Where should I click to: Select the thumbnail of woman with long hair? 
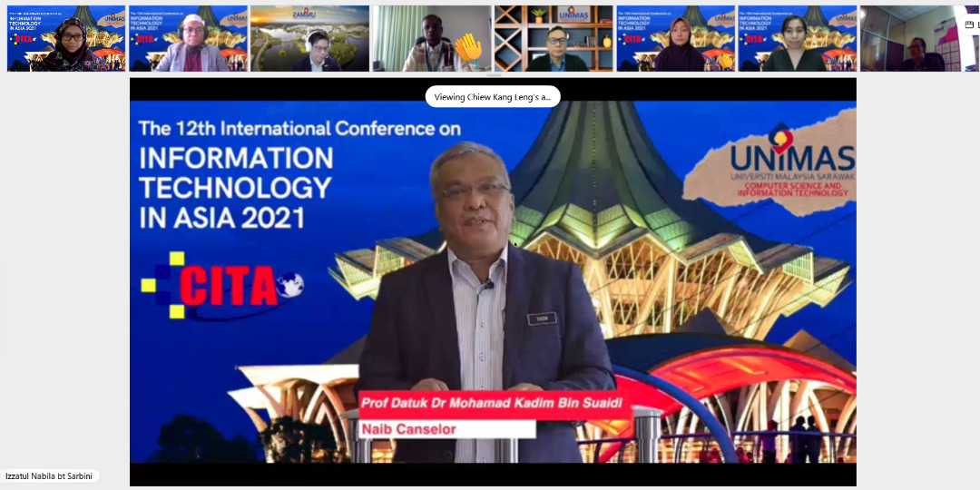pos(796,39)
